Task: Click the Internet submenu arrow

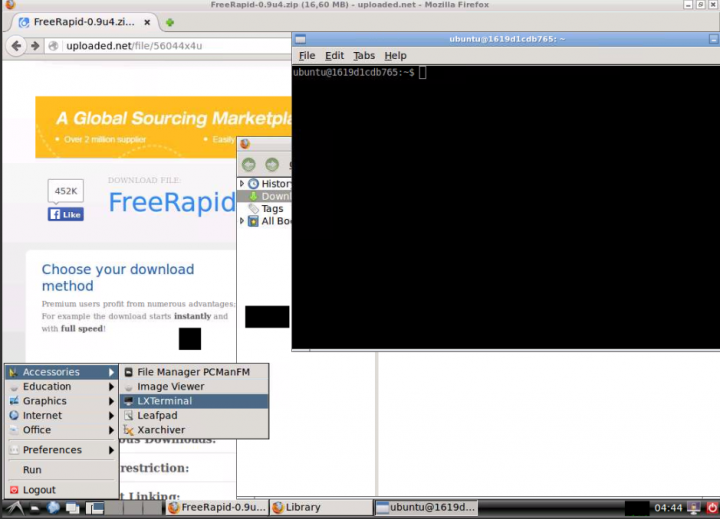Action: coord(111,416)
